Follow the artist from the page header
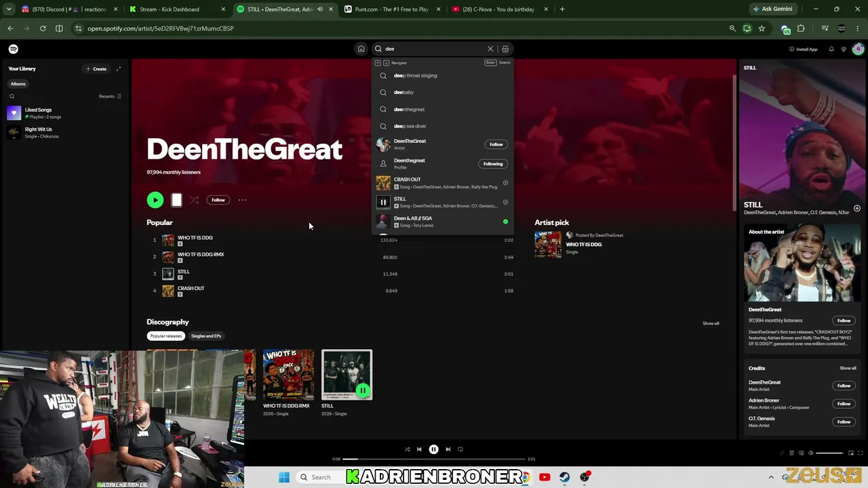The height and width of the screenshot is (488, 868). (x=218, y=200)
